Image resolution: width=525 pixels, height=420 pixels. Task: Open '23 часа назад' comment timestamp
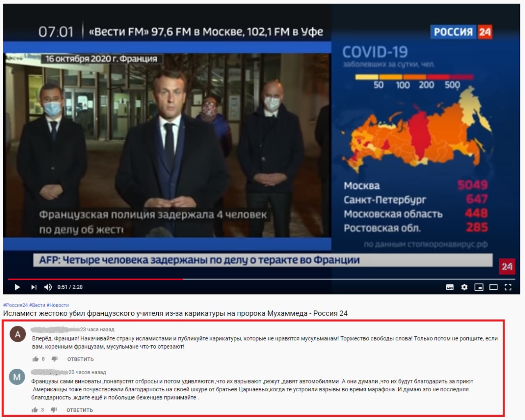pyautogui.click(x=97, y=329)
